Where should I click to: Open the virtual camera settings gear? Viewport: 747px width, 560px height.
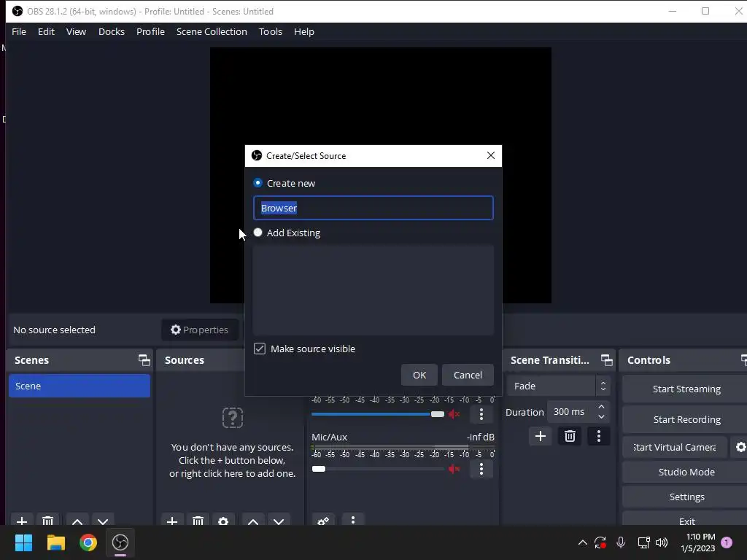click(x=740, y=447)
